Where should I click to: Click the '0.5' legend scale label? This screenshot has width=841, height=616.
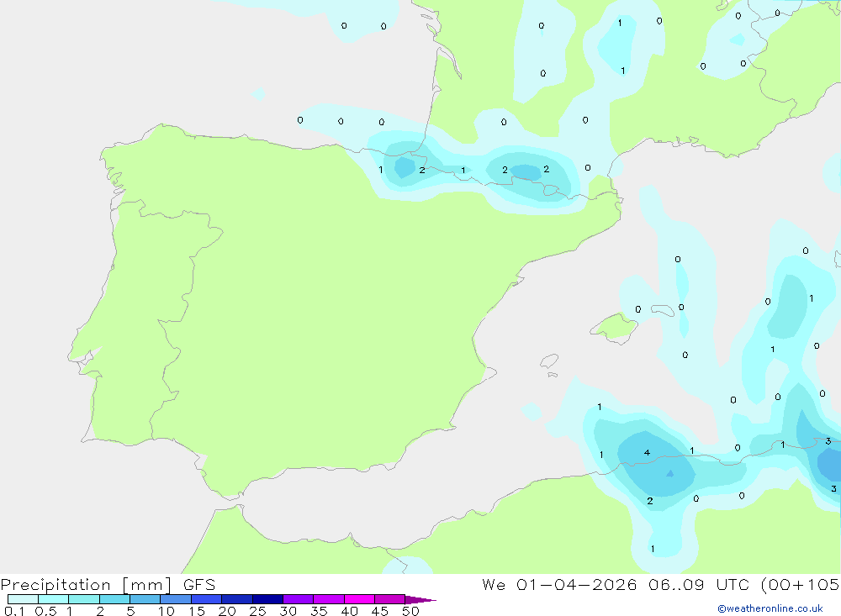click(x=45, y=611)
